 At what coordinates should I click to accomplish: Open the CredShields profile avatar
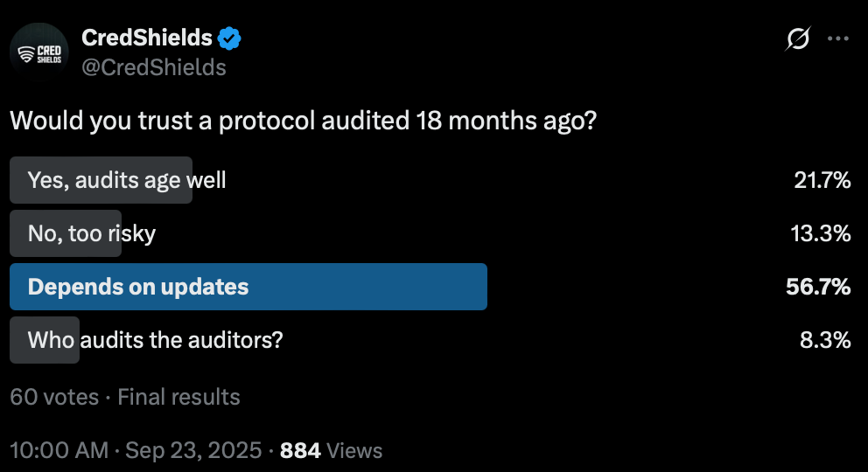pyautogui.click(x=39, y=52)
